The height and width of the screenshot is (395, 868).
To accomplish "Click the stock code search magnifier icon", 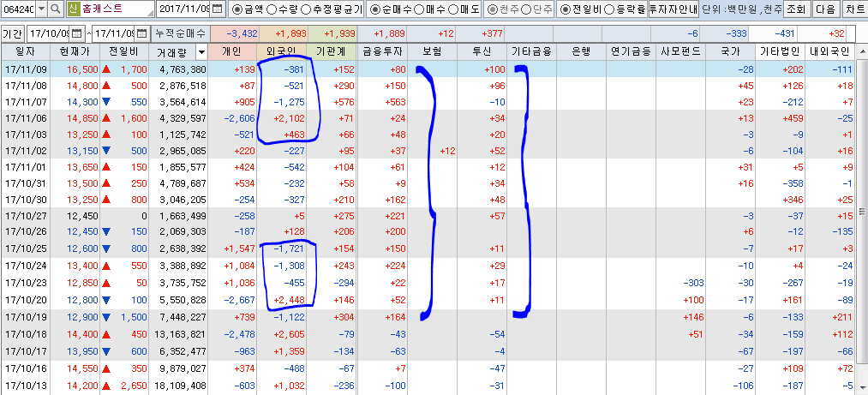I will click(55, 9).
